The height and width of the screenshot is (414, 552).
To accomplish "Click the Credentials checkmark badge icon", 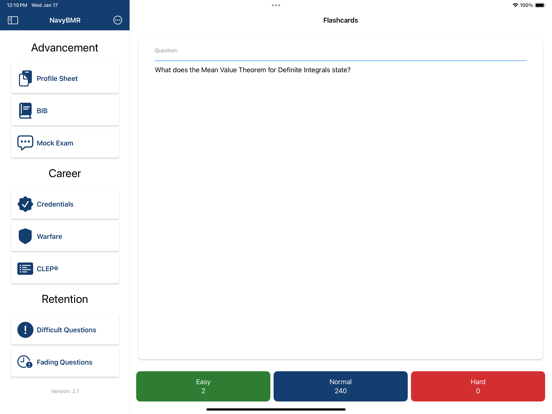I will [x=25, y=204].
